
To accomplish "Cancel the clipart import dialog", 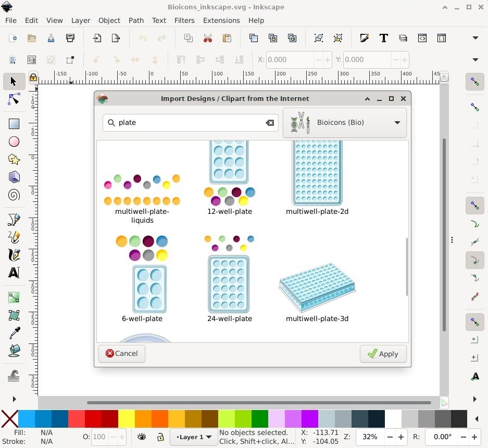I will click(x=122, y=353).
